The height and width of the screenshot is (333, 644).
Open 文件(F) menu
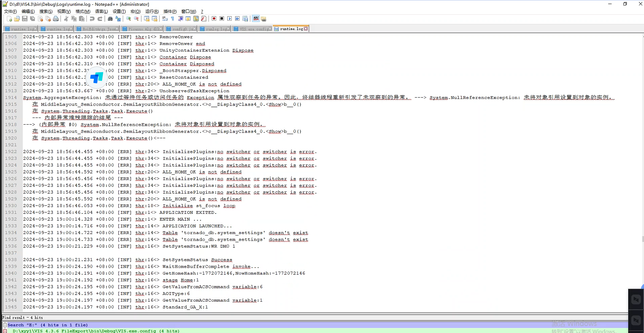coord(10,12)
